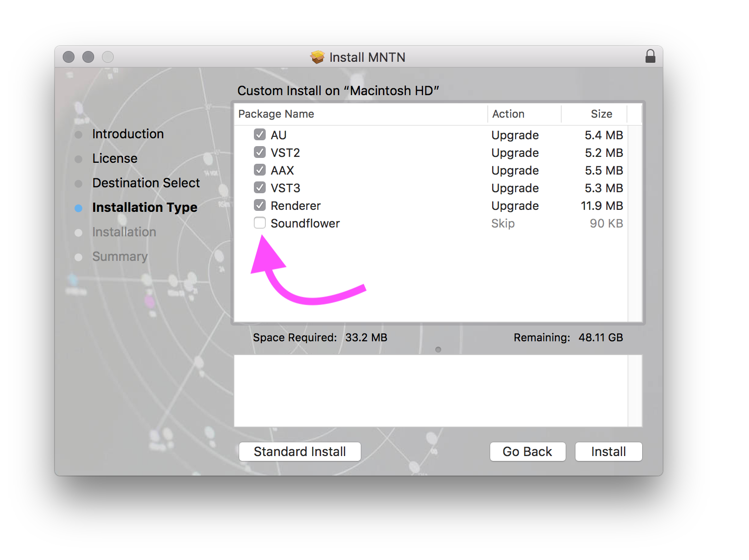Close the Install MNTN window
This screenshot has width=749, height=560.
pos(69,57)
